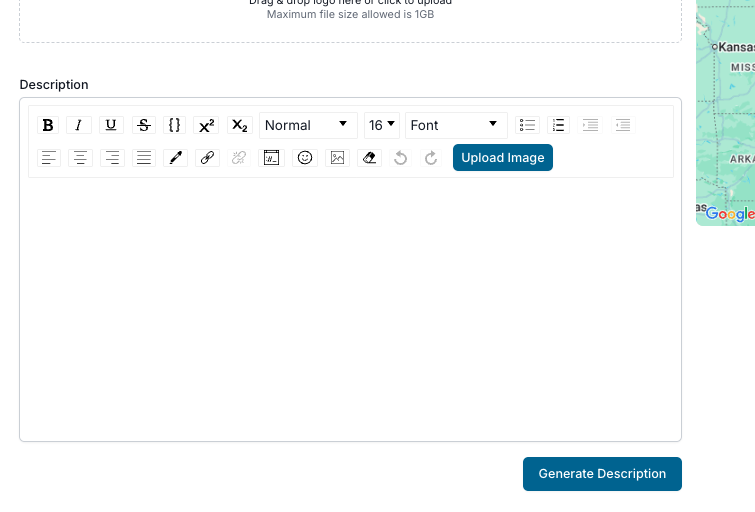Insert an ordered numbered list
This screenshot has height=512, width=755.
click(x=559, y=125)
